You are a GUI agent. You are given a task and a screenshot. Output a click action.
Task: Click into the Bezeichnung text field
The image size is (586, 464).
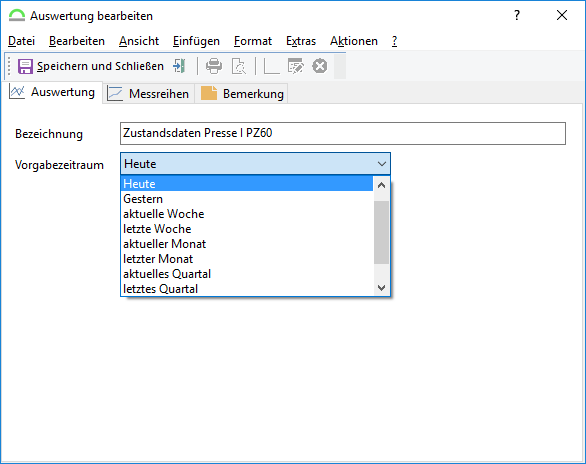(343, 133)
